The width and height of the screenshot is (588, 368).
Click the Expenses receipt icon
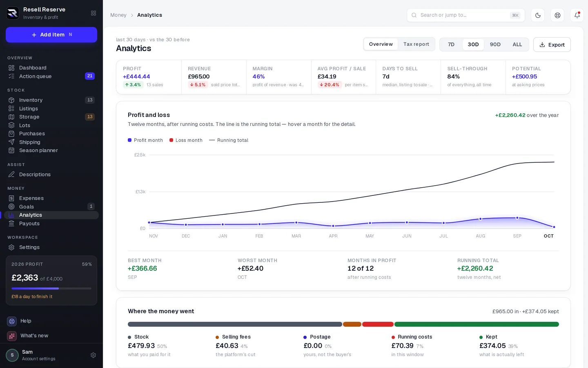pyautogui.click(x=11, y=198)
